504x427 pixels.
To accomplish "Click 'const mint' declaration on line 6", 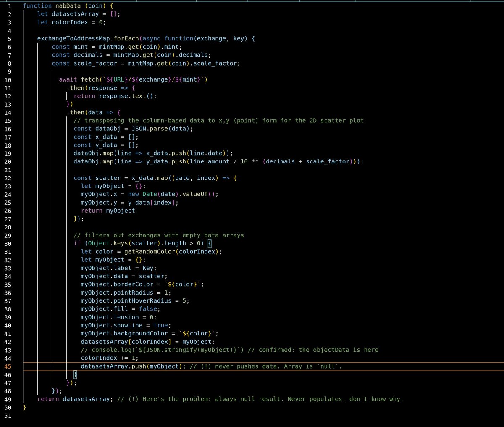I will (70, 47).
